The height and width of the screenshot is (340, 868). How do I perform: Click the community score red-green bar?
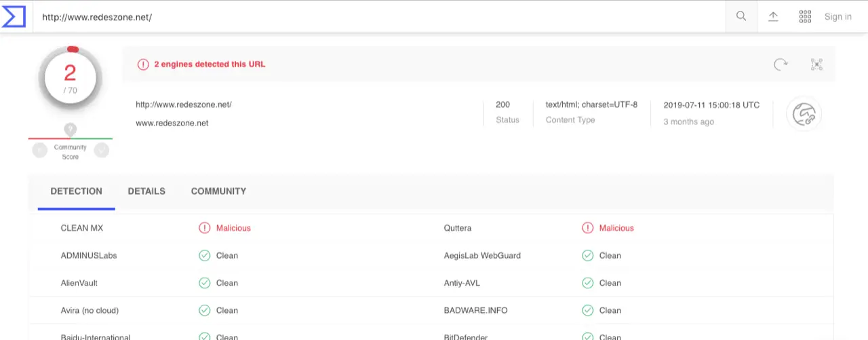coord(70,138)
